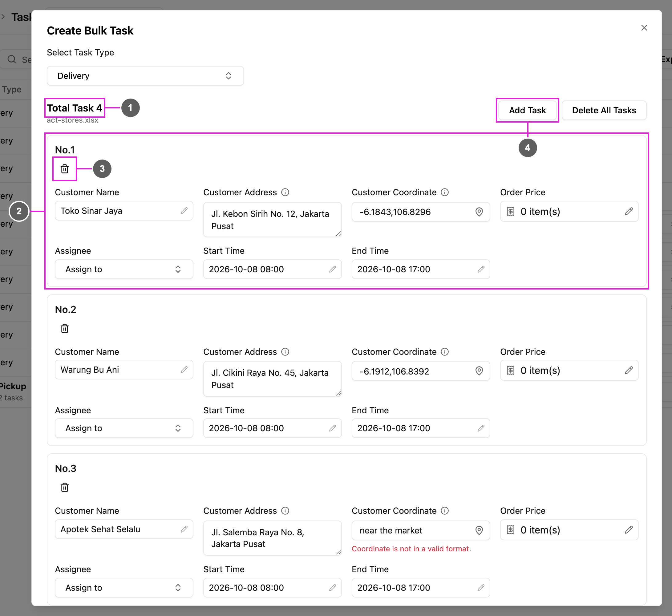Click the act-stores.xlsx file name
672x616 pixels.
(72, 120)
